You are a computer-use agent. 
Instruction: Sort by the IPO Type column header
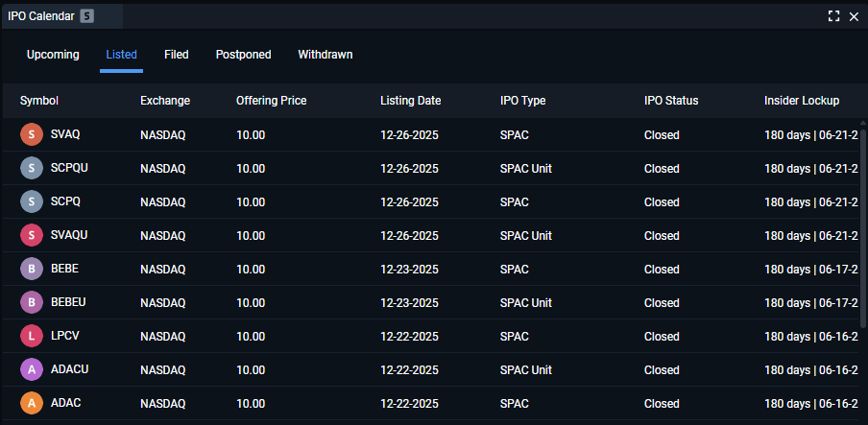click(x=522, y=101)
